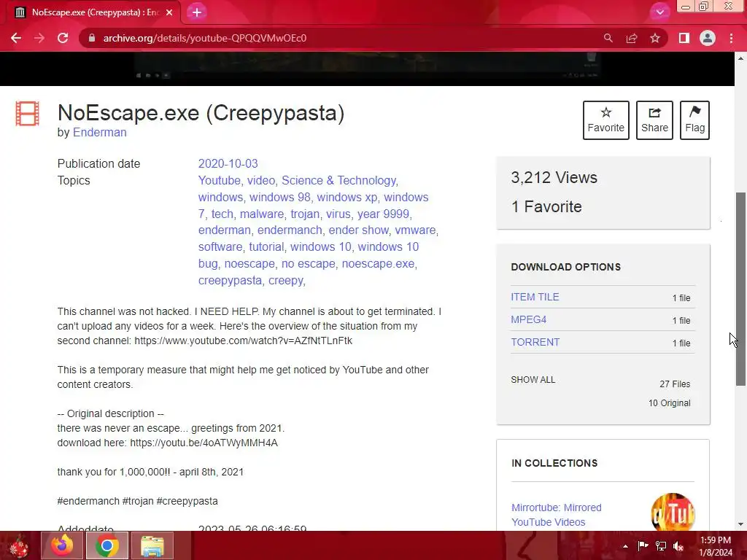
Task: Open the Action Center flag icon
Action: (x=643, y=546)
